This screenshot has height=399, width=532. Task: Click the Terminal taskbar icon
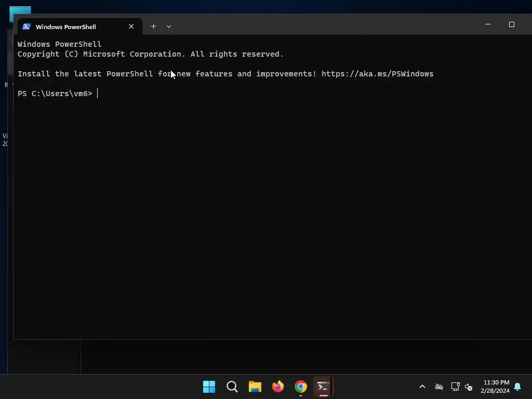tap(323, 387)
